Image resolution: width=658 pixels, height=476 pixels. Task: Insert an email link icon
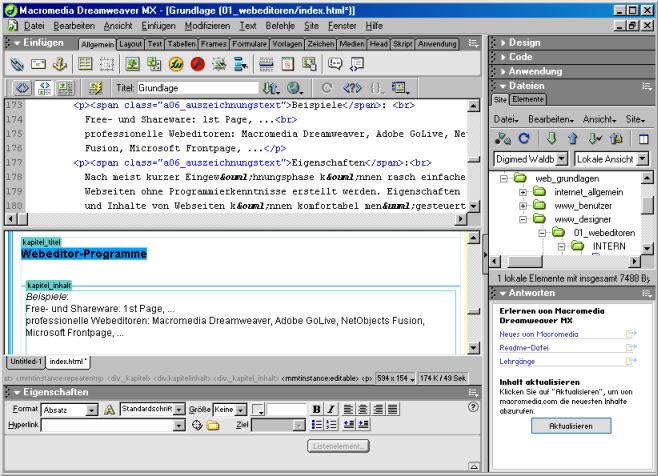[x=39, y=64]
